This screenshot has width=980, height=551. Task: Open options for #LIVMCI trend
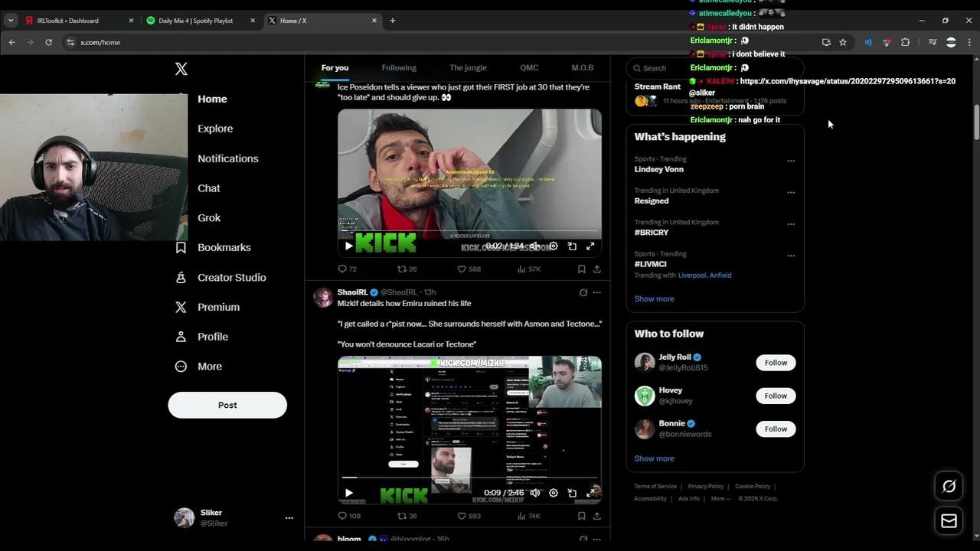tap(791, 256)
